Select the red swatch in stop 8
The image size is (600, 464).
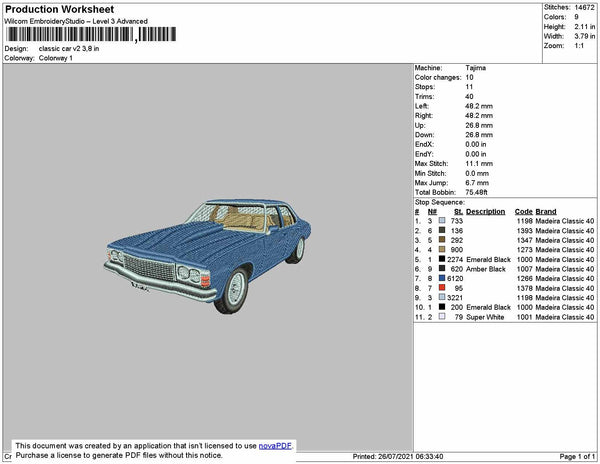(441, 288)
